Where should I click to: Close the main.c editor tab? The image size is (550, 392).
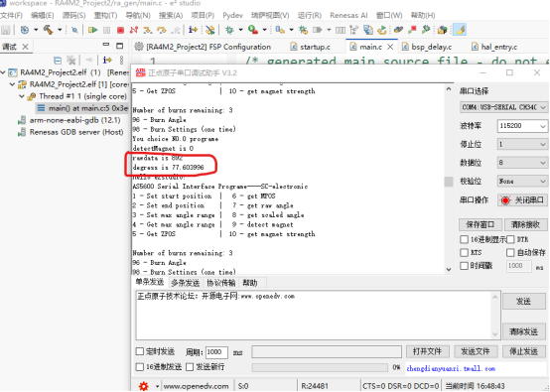[x=390, y=47]
